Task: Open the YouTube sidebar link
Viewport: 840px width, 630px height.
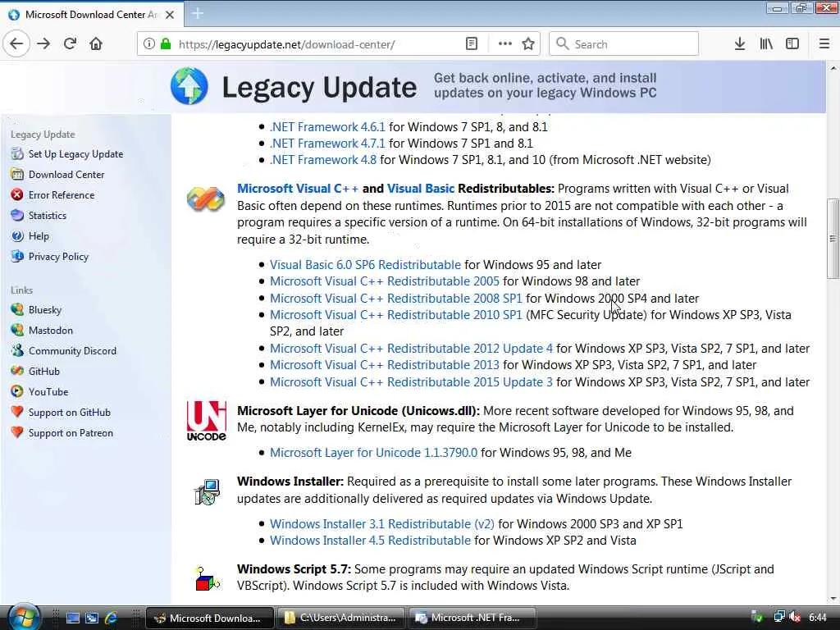Action: coord(48,391)
